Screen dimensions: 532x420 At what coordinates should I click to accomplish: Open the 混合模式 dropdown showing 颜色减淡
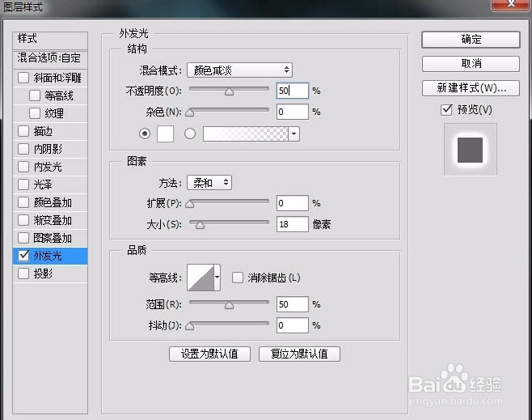tap(239, 70)
